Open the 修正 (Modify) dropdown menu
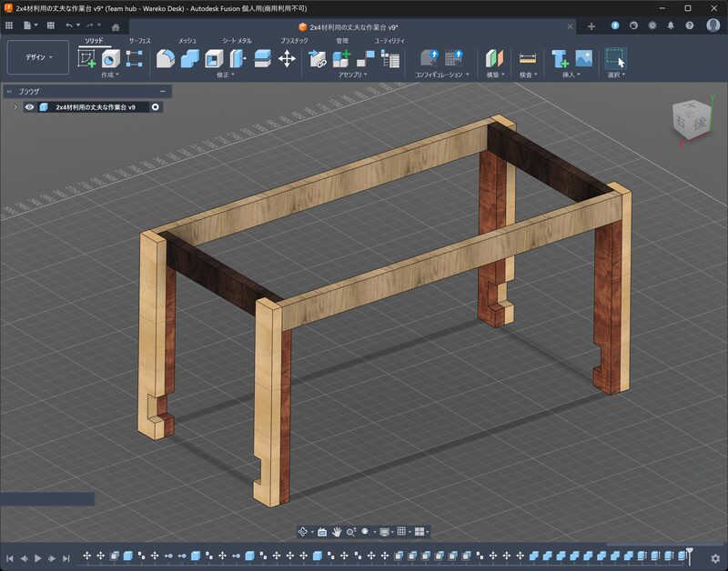The image size is (728, 571). tap(225, 75)
